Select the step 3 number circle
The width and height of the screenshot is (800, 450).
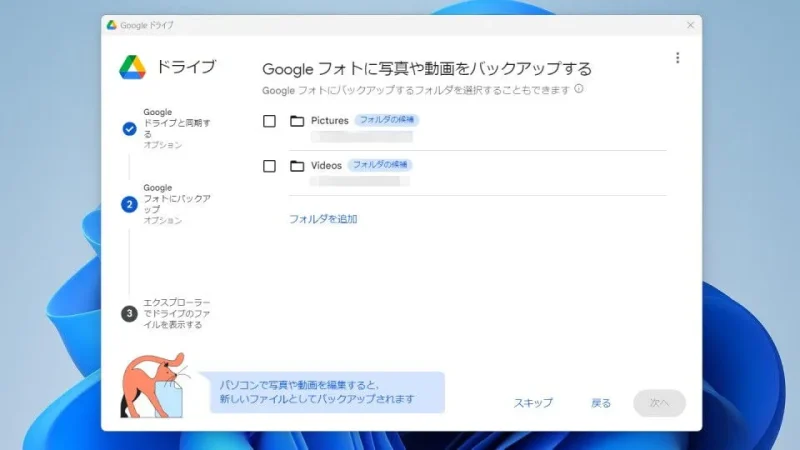129,313
